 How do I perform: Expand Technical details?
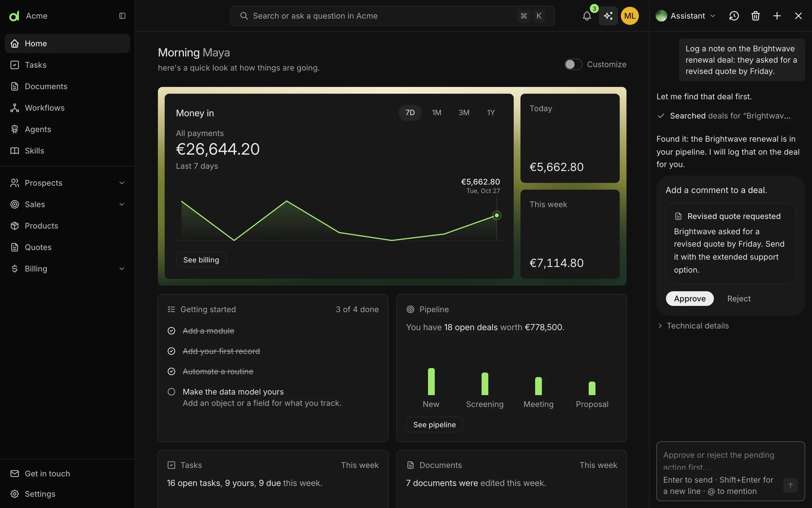[x=693, y=326]
